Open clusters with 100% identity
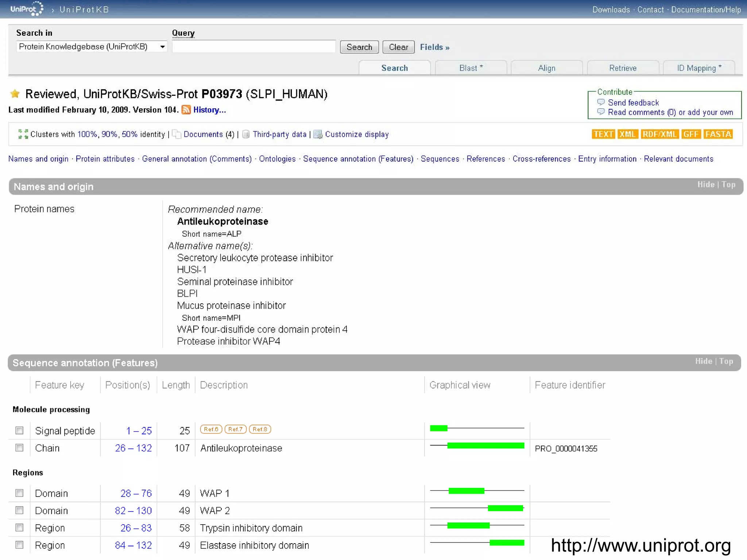The height and width of the screenshot is (560, 747). pyautogui.click(x=87, y=134)
